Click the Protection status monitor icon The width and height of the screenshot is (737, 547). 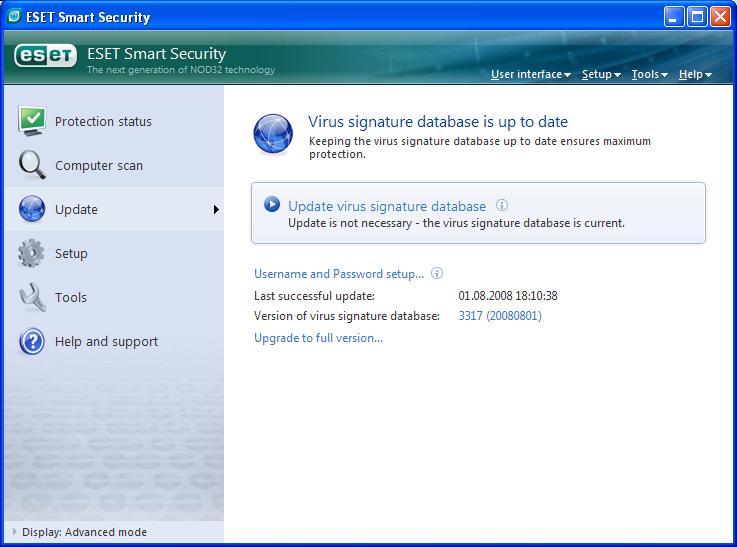point(32,121)
